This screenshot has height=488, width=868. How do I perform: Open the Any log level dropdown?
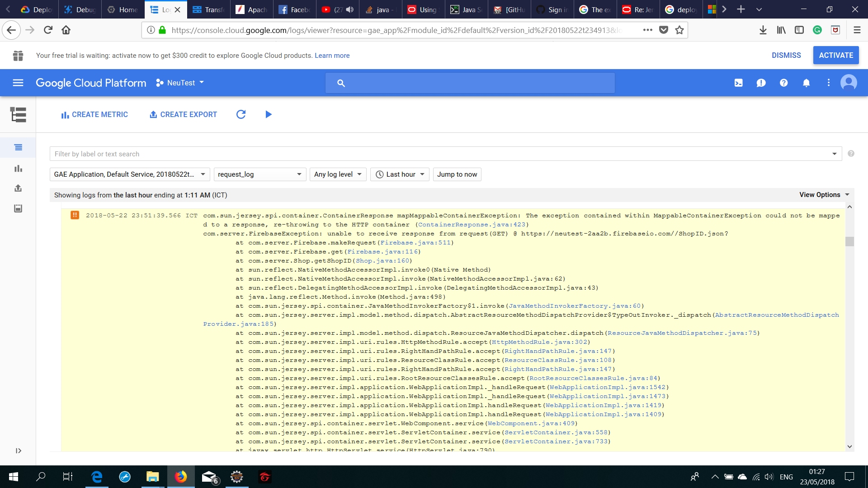point(338,174)
